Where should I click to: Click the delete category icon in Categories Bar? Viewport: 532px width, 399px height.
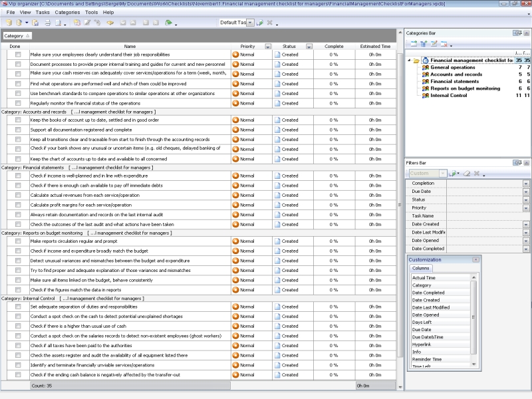[x=443, y=43]
